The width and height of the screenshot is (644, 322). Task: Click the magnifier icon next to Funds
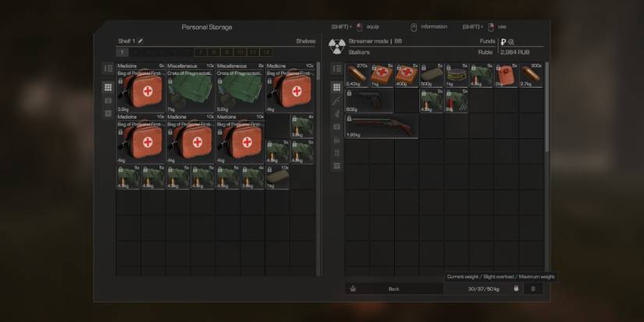512,41
